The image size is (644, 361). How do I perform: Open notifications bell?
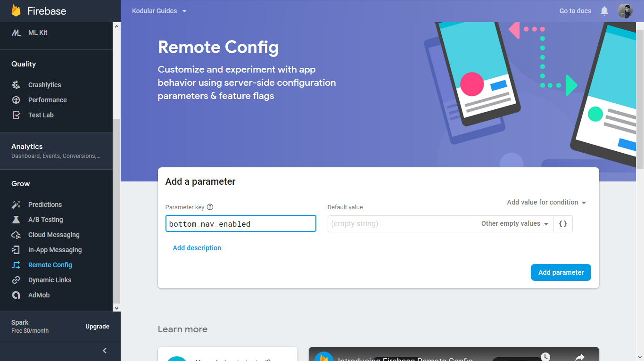tap(604, 11)
